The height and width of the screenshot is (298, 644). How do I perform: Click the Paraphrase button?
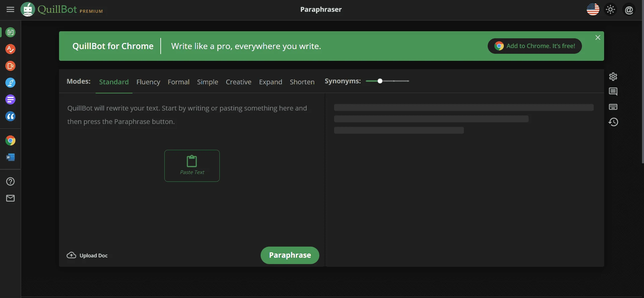click(x=290, y=255)
